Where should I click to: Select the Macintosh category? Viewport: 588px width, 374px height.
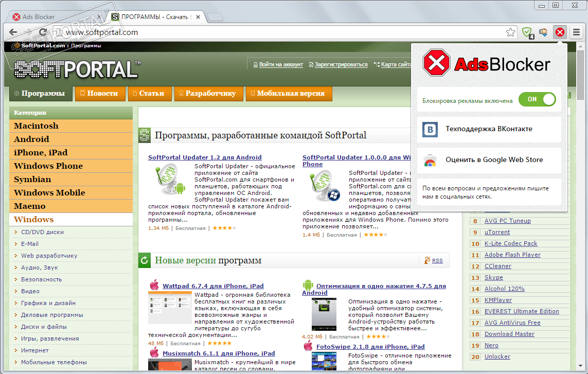click(71, 126)
